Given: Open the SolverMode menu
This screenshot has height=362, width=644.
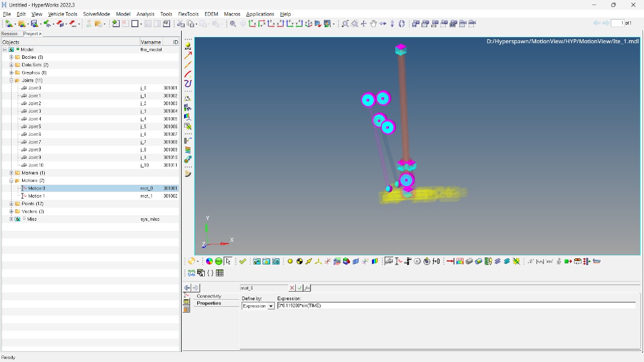Looking at the screenshot, I should tap(96, 14).
